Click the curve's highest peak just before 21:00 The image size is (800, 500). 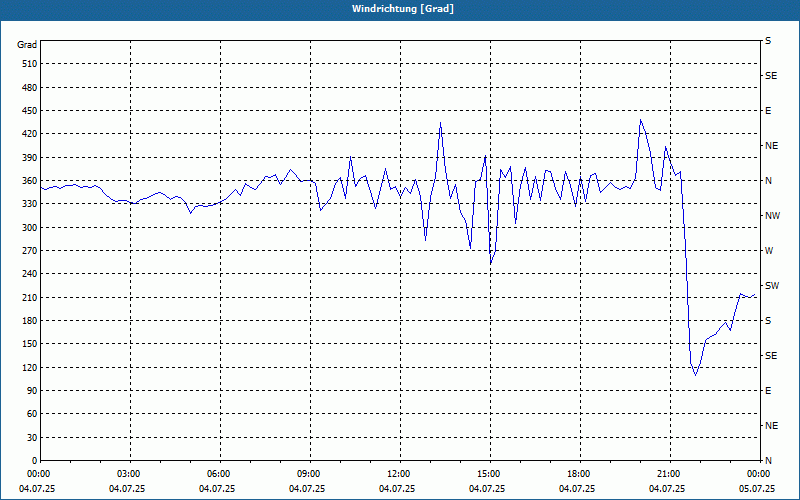pyautogui.click(x=640, y=120)
